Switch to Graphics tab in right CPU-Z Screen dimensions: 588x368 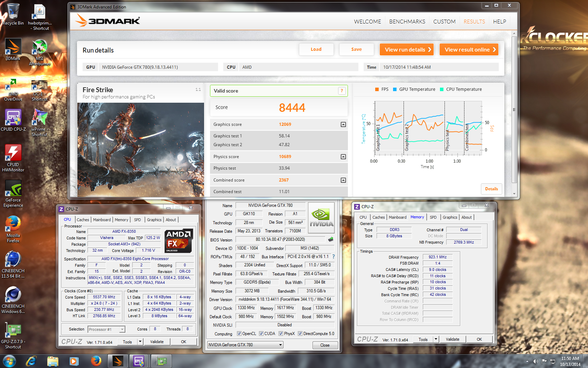tap(450, 217)
